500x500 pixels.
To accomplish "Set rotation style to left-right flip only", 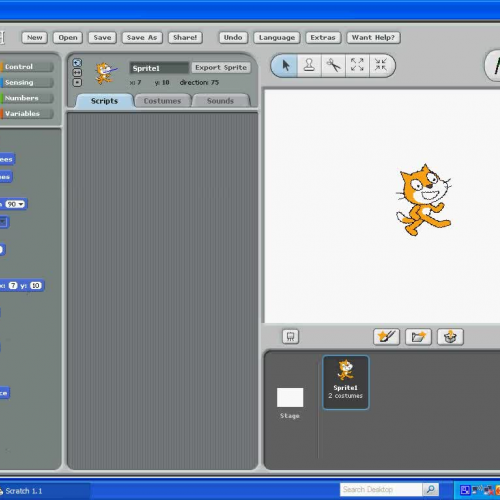I will coord(77,72).
